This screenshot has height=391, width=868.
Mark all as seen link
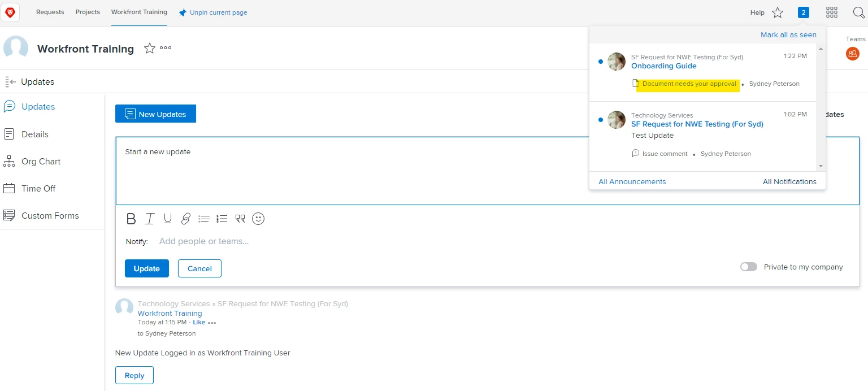pos(788,34)
